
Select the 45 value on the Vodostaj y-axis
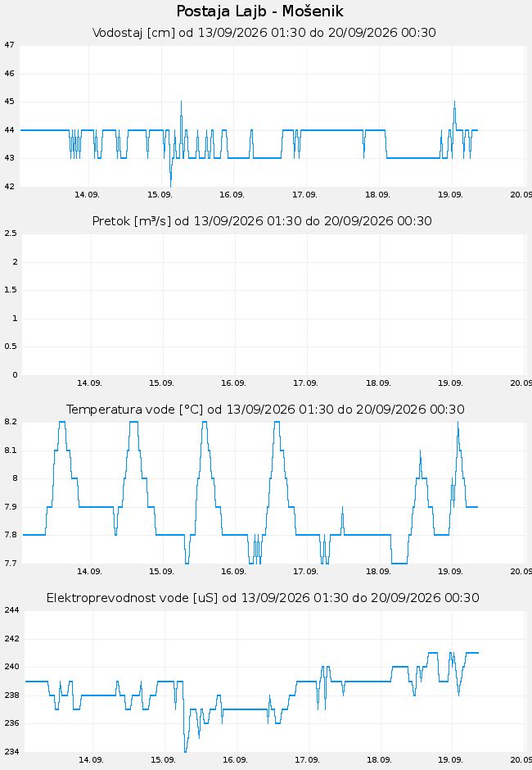(9, 102)
